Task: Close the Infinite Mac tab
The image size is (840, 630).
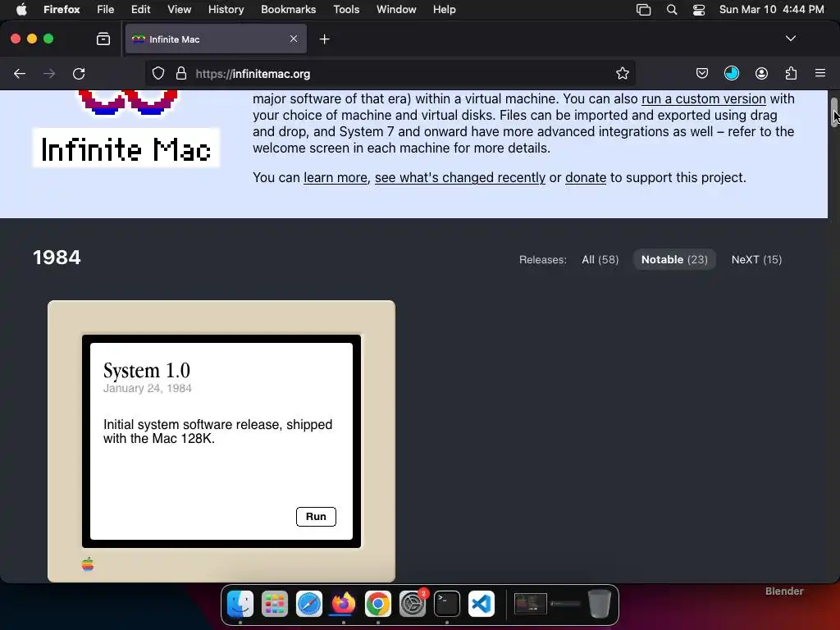Action: [294, 39]
